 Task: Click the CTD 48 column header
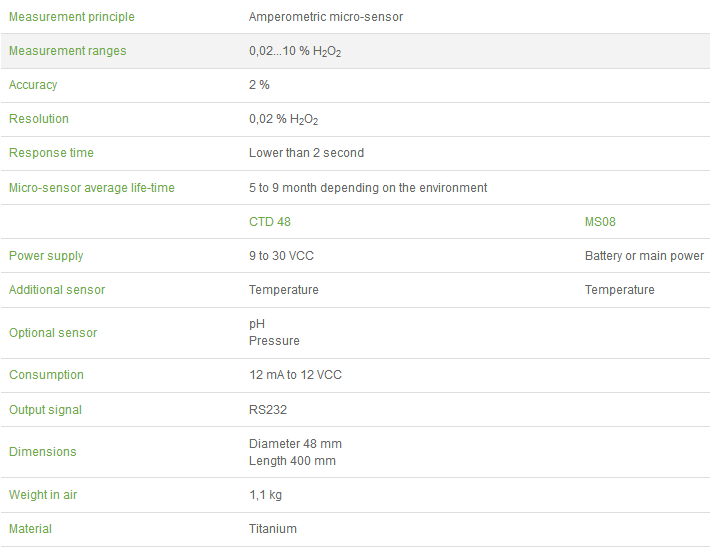(270, 222)
